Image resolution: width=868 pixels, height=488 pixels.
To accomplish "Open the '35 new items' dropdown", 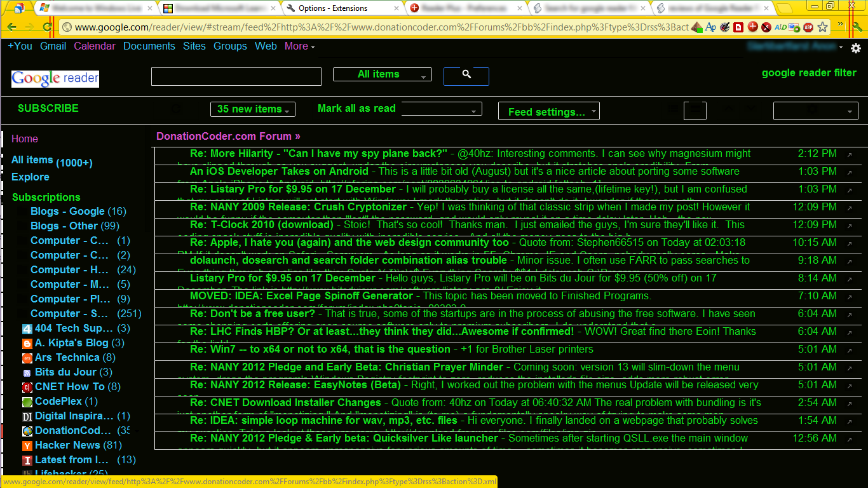I will tap(253, 109).
